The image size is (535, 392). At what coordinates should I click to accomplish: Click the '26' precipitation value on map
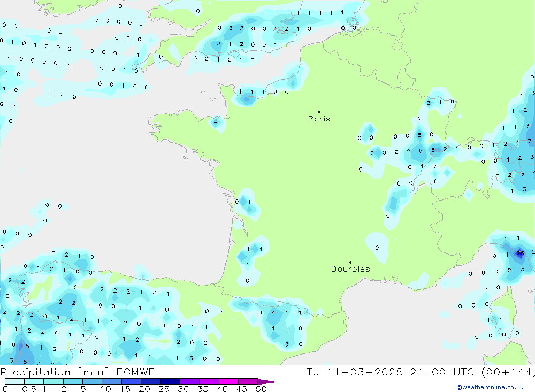(x=521, y=253)
